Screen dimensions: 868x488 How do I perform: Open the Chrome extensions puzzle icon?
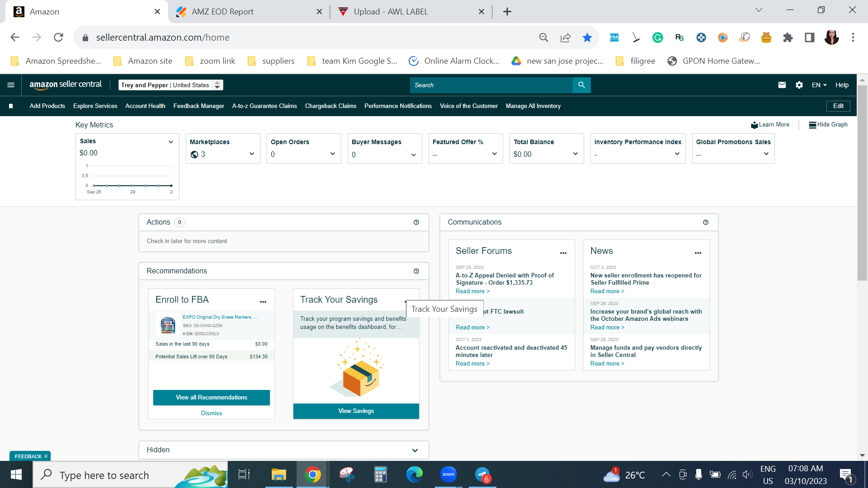(x=788, y=38)
